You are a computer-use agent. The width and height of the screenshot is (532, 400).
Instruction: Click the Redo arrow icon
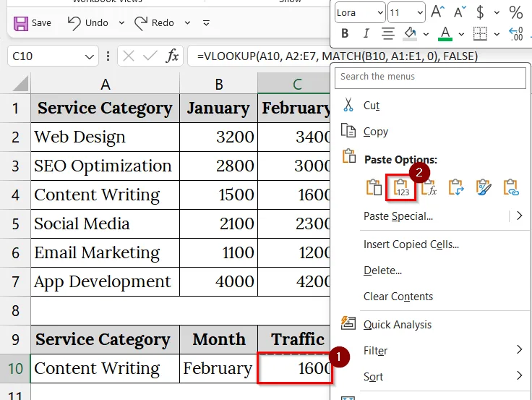141,23
